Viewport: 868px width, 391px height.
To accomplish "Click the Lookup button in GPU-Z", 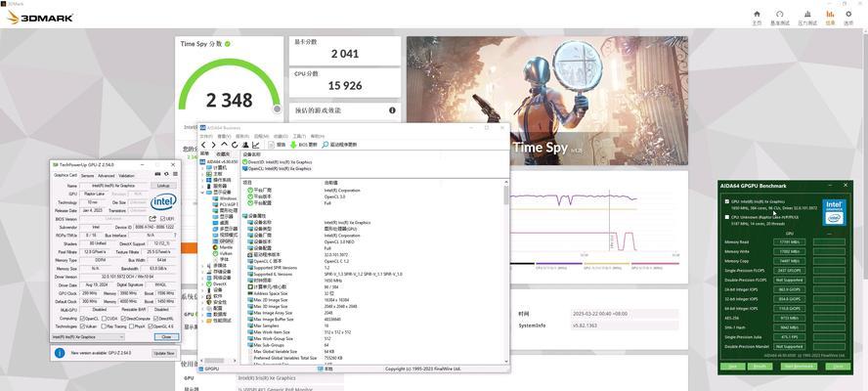I will (163, 186).
